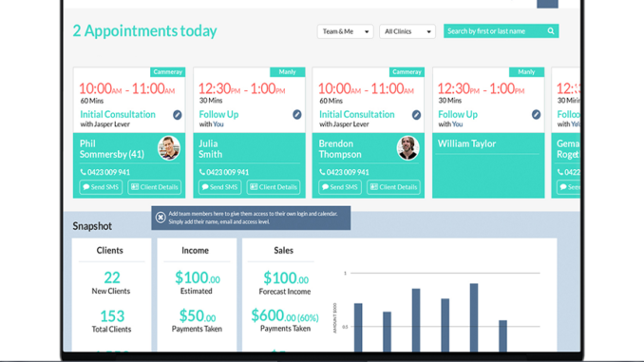
Task: Click the 2 Appointments today heading
Action: [144, 30]
